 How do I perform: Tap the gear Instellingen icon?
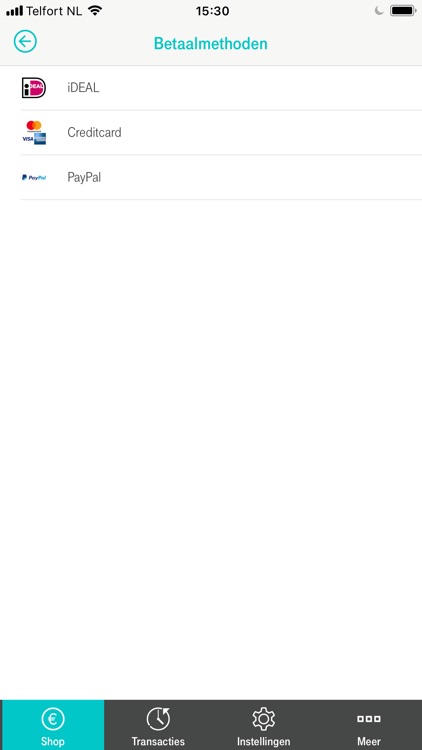pyautogui.click(x=264, y=719)
